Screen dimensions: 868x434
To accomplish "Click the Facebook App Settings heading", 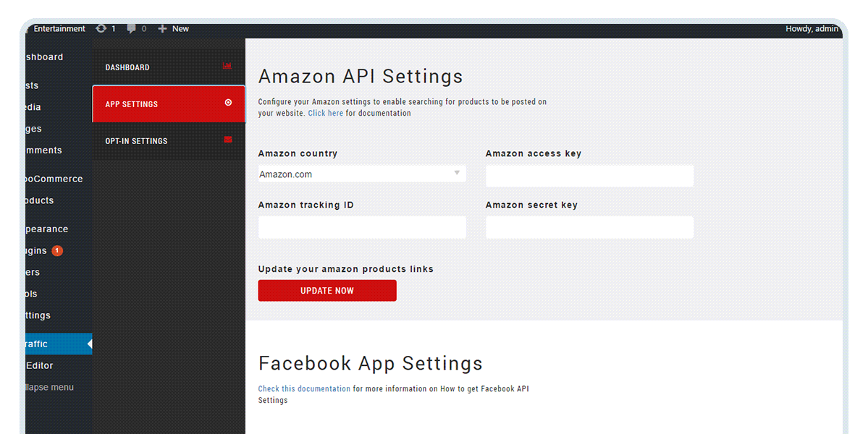I will tap(371, 363).
